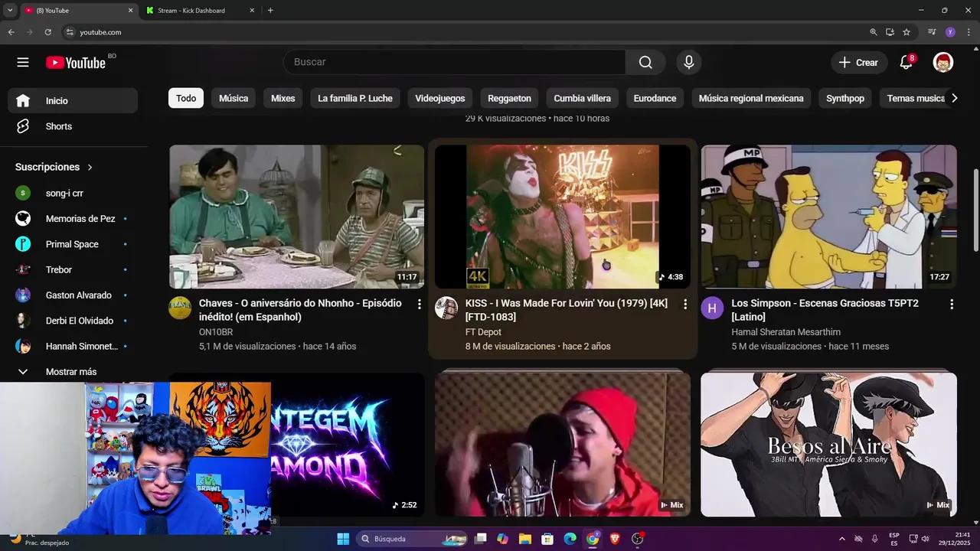Viewport: 980px width, 551px height.
Task: Select the Cumbia villera chip
Action: click(583, 98)
